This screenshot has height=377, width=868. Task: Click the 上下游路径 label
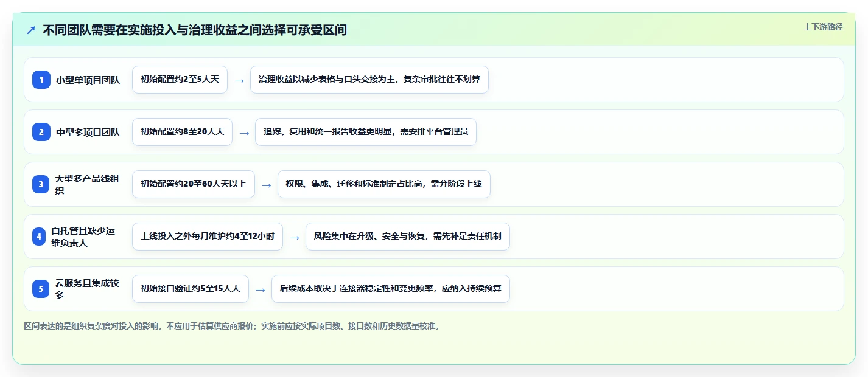(x=823, y=27)
